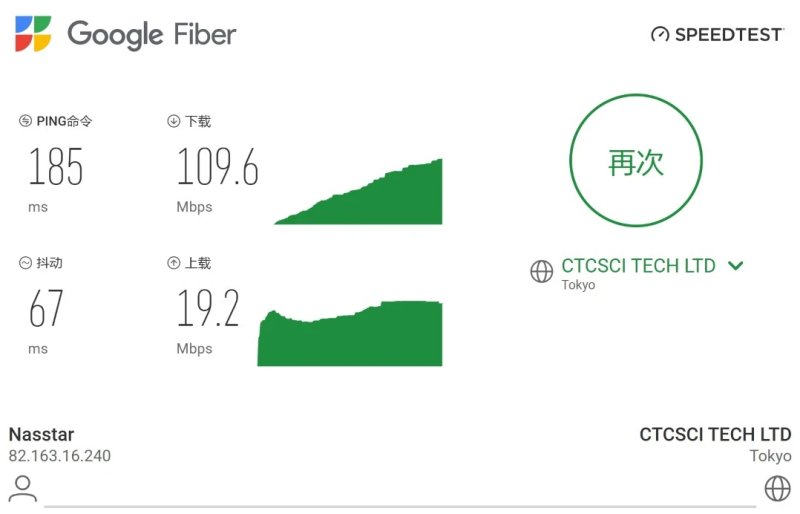The image size is (800, 514).
Task: Click the jitter wave icon by 抖动
Action: coord(25,263)
